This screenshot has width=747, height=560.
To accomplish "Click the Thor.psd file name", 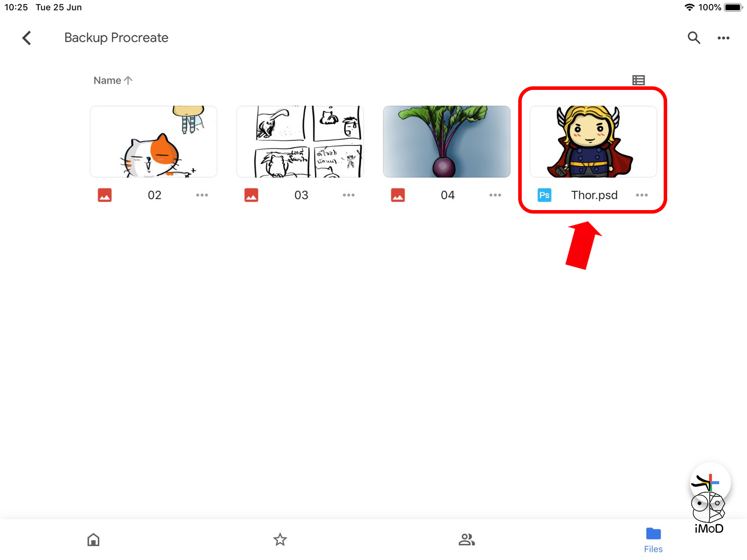I will 594,195.
